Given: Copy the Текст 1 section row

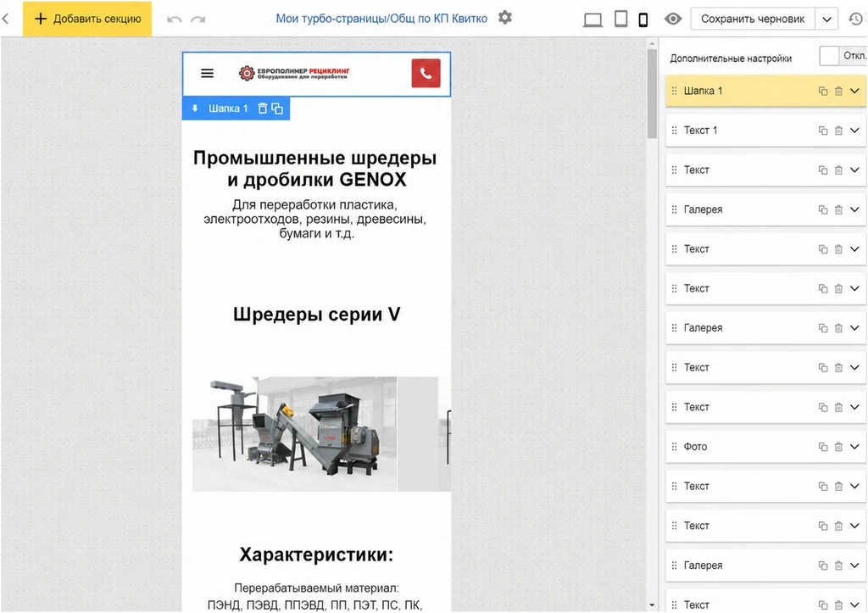Looking at the screenshot, I should point(823,131).
